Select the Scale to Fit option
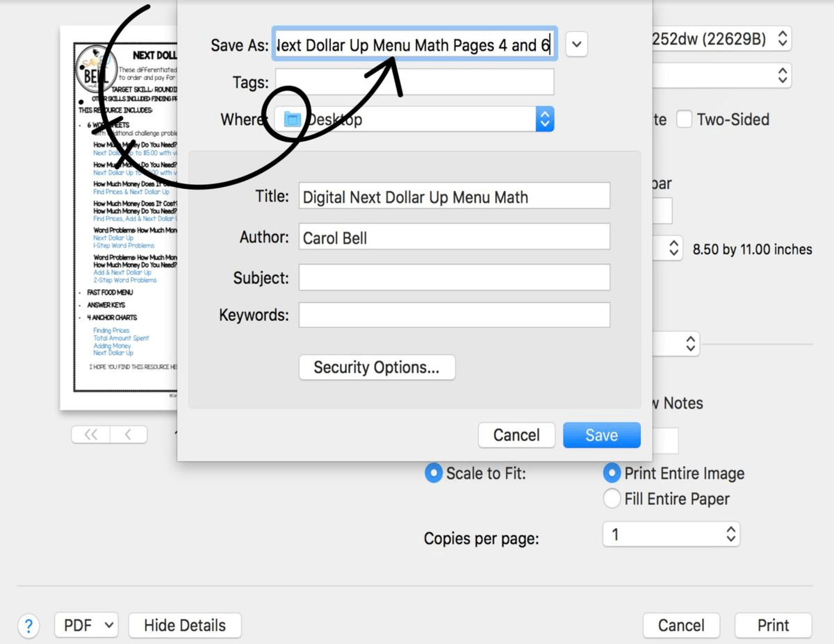Screen dimensions: 834x644 point(433,473)
